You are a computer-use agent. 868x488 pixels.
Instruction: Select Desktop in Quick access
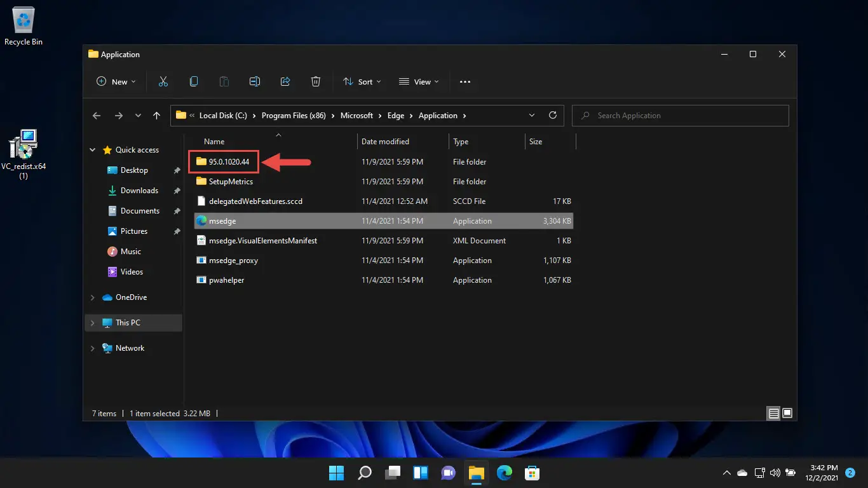click(x=134, y=170)
